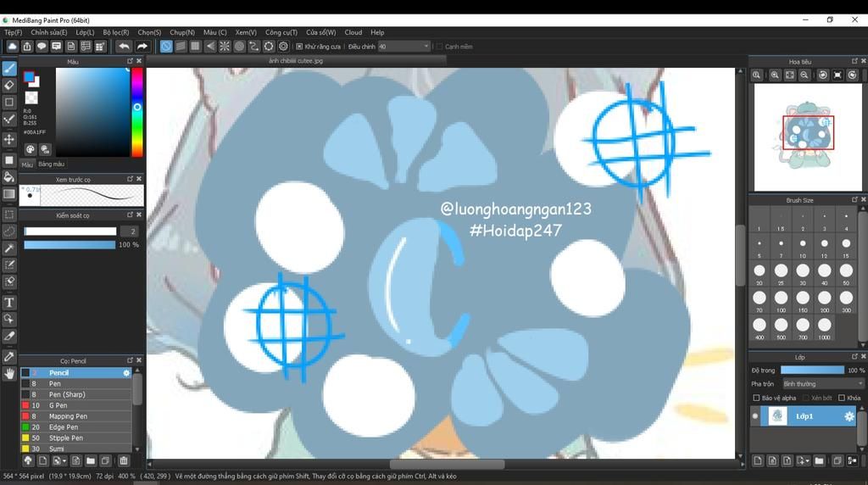Select the Select Eraser tool

click(x=9, y=282)
